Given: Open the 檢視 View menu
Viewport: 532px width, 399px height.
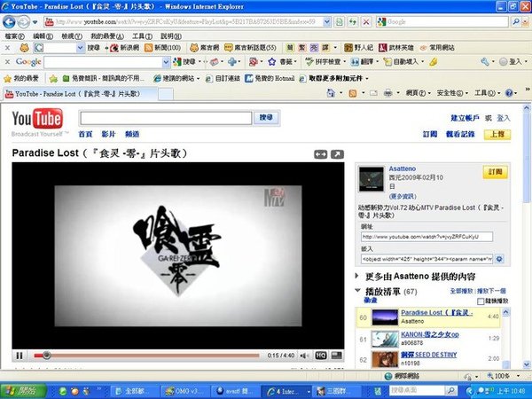Looking at the screenshot, I should pyautogui.click(x=72, y=36).
